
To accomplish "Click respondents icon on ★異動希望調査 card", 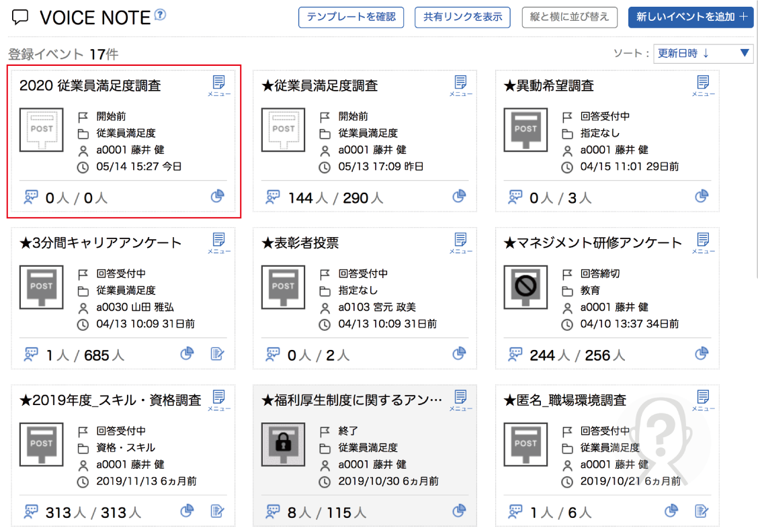I will click(515, 197).
